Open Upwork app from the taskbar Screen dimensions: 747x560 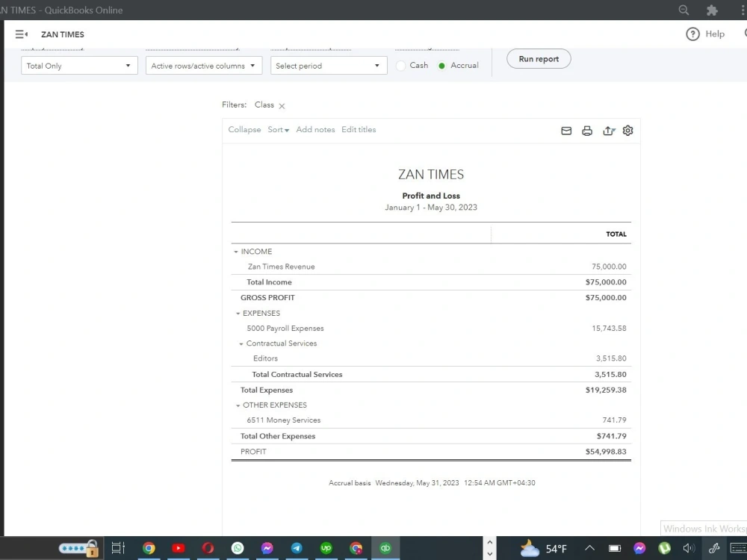click(x=326, y=548)
